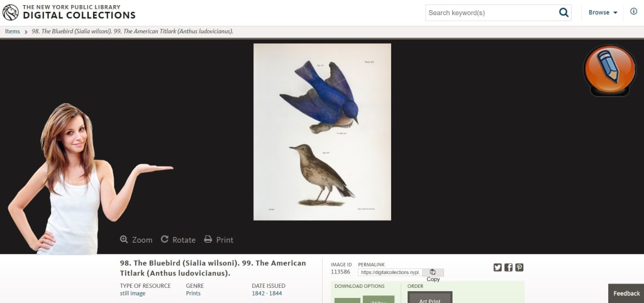Click image ID value 113586
The height and width of the screenshot is (303, 644).
340,272
